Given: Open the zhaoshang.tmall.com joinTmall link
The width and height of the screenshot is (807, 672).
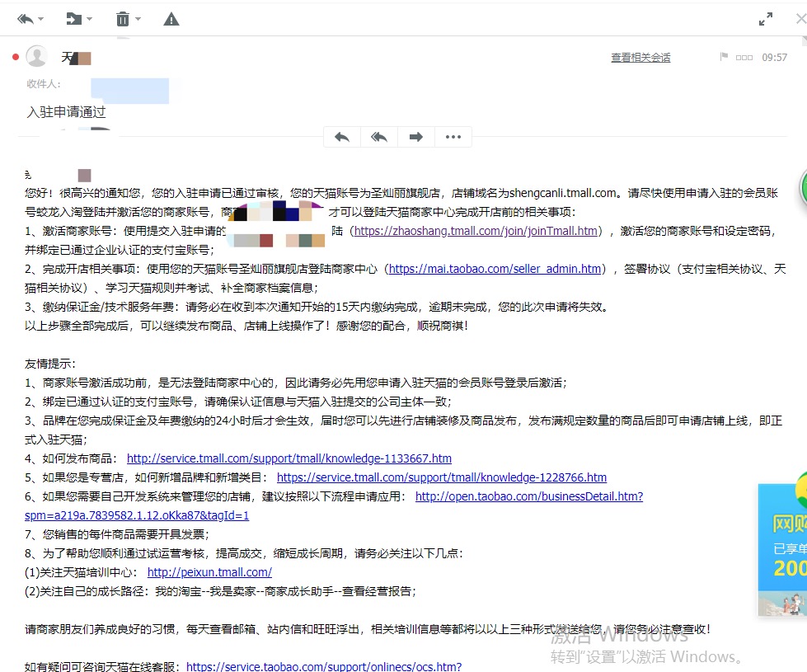Looking at the screenshot, I should pyautogui.click(x=476, y=231).
